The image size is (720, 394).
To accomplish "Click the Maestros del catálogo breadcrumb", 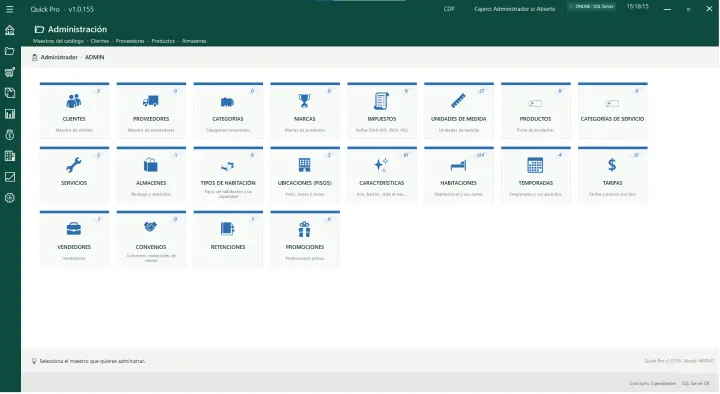I will pyautogui.click(x=58, y=41).
